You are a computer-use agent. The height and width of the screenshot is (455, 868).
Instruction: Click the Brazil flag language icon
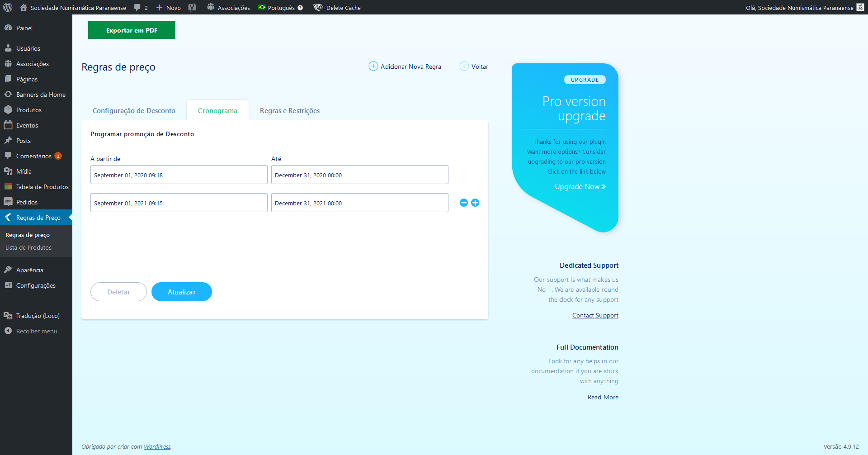pos(262,7)
